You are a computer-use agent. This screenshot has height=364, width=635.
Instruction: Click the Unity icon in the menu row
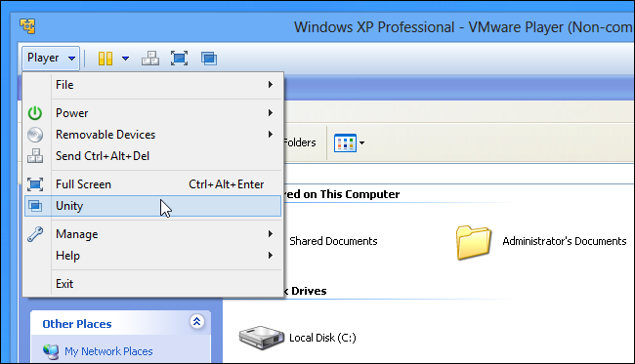(35, 206)
